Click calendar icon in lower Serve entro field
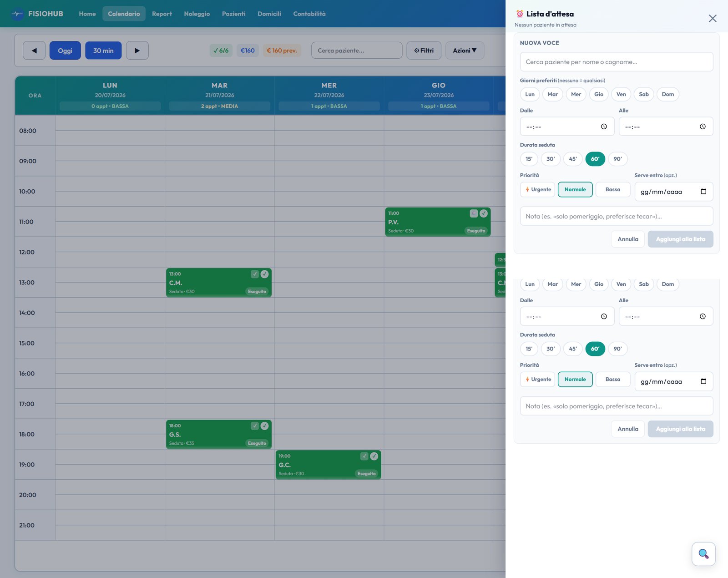This screenshot has width=728, height=578. coord(703,381)
